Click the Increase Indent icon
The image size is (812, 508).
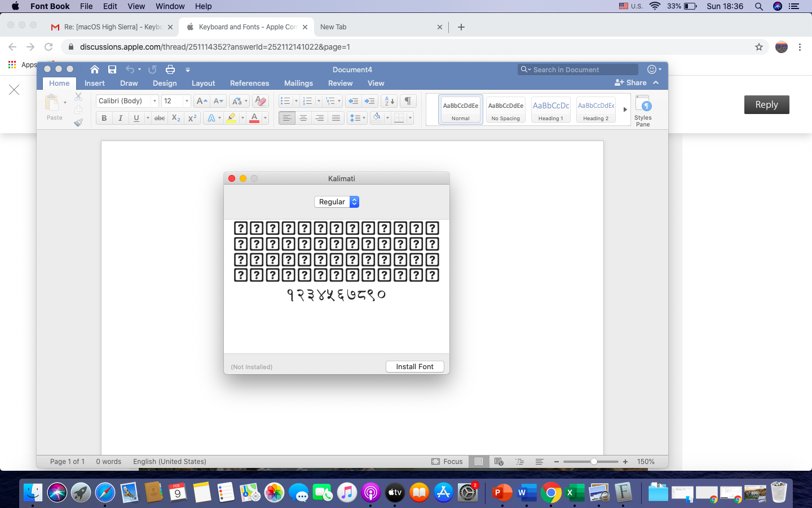click(370, 101)
